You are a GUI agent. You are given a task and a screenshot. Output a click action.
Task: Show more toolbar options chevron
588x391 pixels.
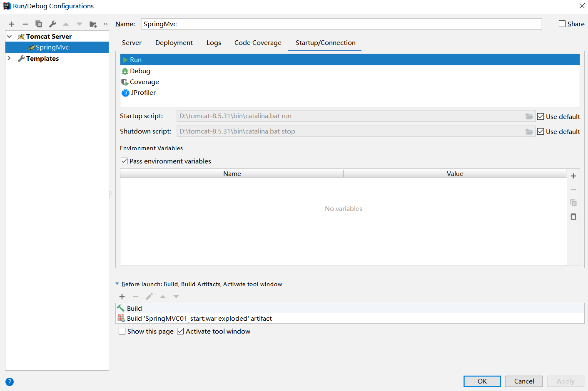point(106,24)
